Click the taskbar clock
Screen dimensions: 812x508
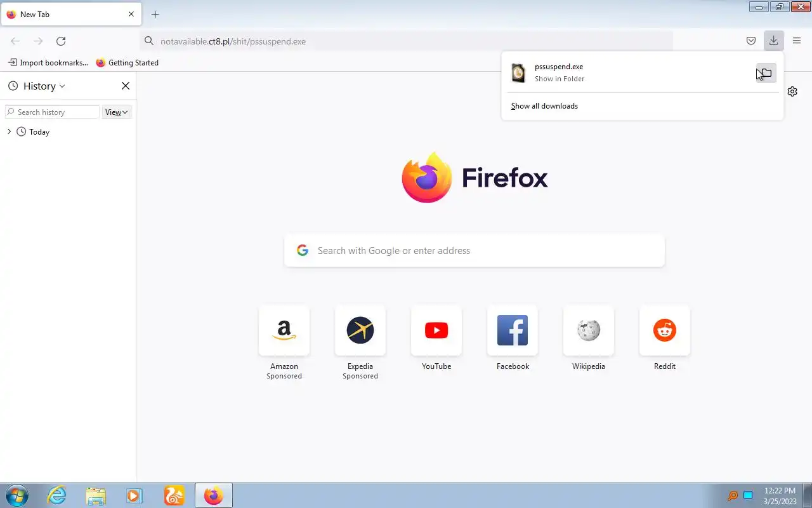[780, 496]
